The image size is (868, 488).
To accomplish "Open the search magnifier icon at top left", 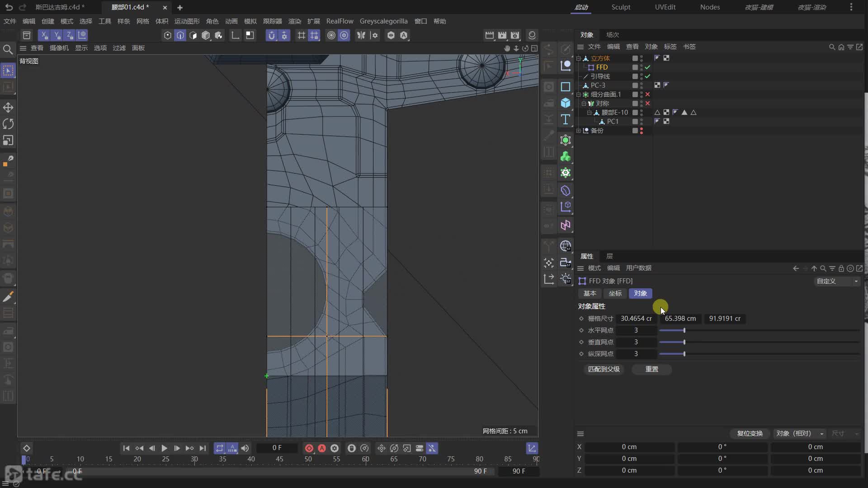I will pyautogui.click(x=8, y=49).
